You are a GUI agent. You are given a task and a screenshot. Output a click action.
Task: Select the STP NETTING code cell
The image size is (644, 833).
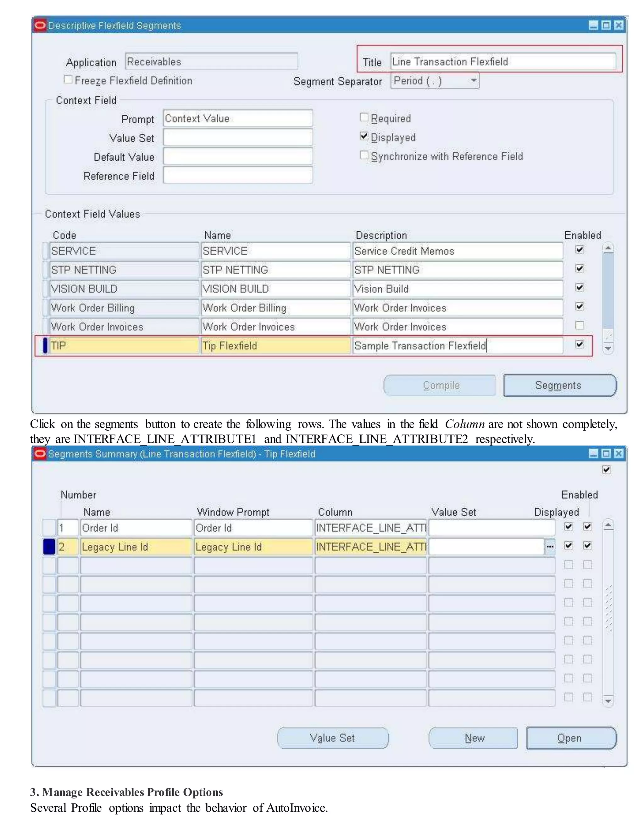click(x=125, y=270)
